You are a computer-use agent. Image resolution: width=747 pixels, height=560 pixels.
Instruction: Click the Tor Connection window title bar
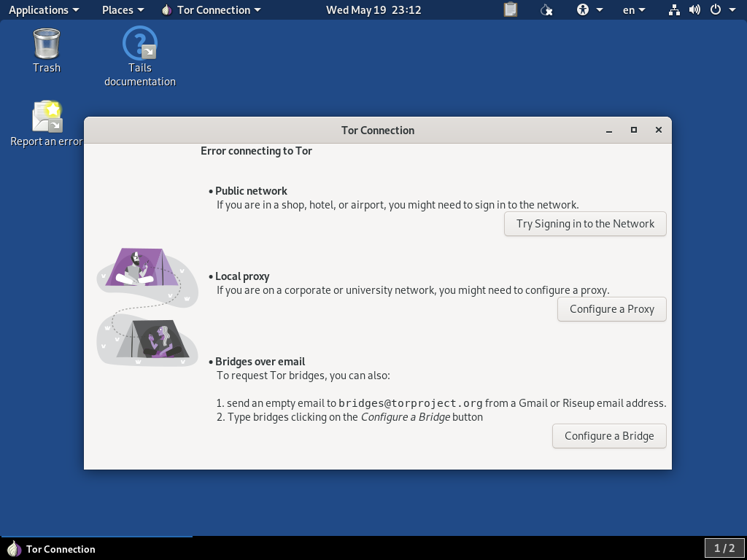(377, 130)
